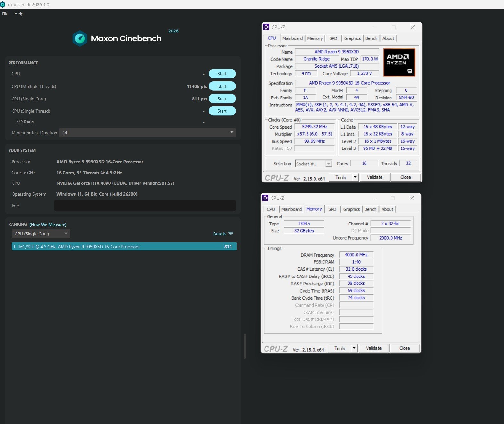This screenshot has width=504, height=424.
Task: Click the Core Speed value 5749.32 MHz
Action: tap(315, 127)
